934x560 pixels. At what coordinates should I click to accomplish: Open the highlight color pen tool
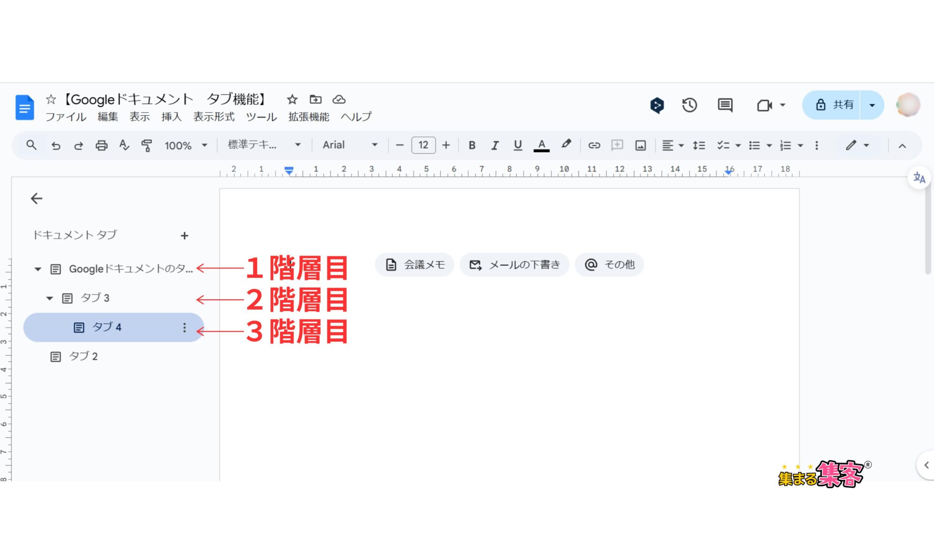click(x=566, y=144)
